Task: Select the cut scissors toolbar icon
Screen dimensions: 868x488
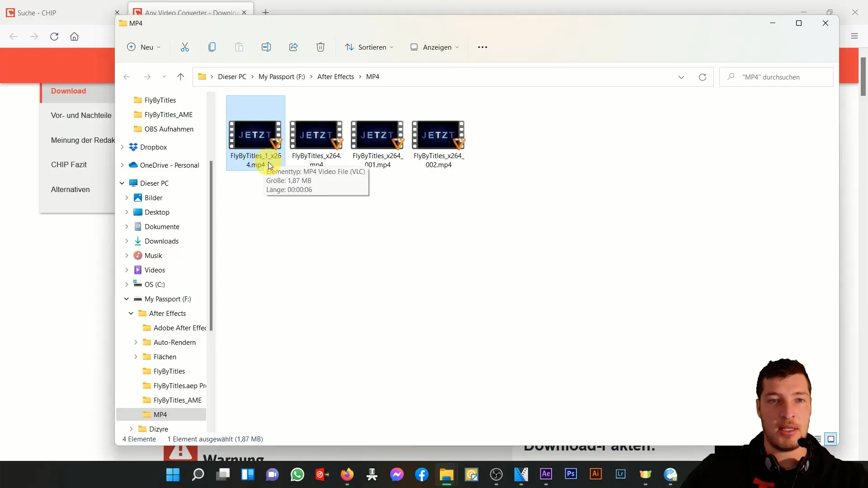Action: click(x=185, y=47)
